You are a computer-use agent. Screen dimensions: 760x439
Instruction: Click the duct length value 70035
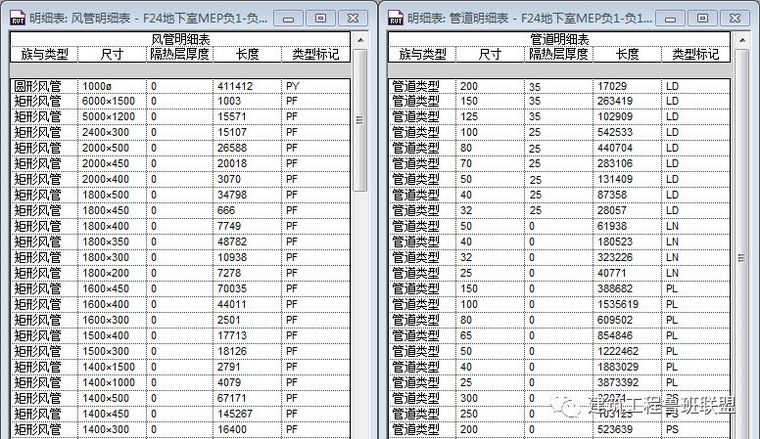coord(232,289)
